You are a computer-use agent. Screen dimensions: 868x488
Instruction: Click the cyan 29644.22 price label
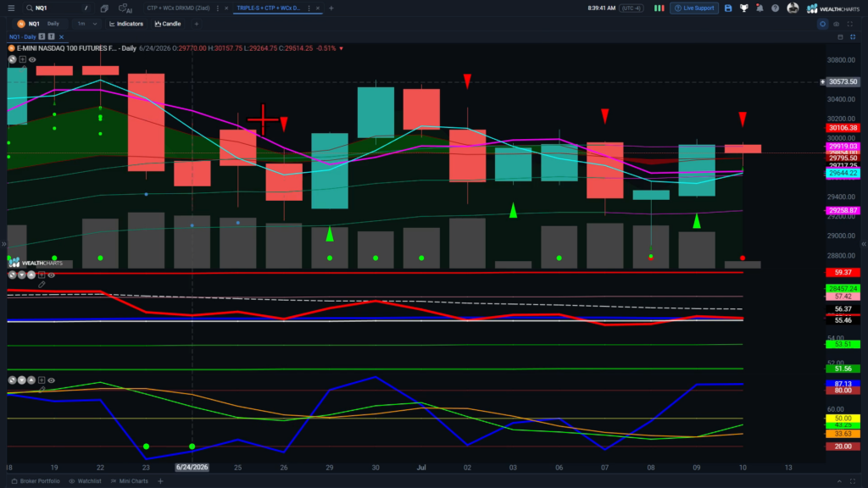[x=843, y=173]
